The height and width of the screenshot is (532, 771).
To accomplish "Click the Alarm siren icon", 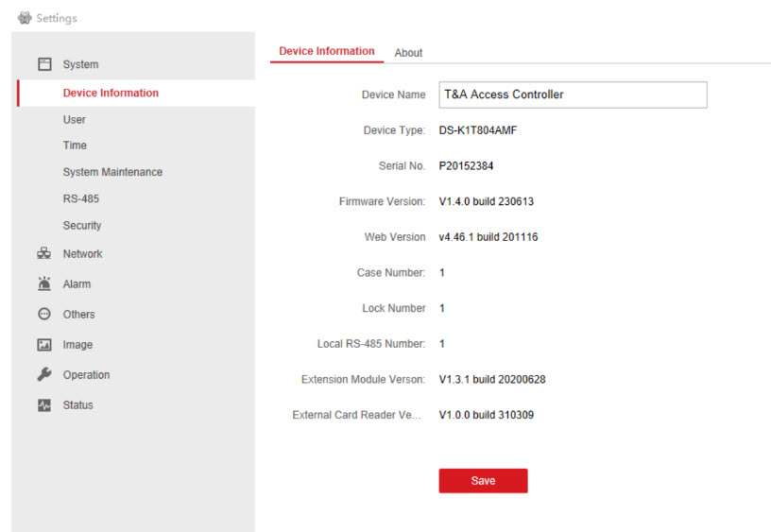I will click(x=43, y=283).
